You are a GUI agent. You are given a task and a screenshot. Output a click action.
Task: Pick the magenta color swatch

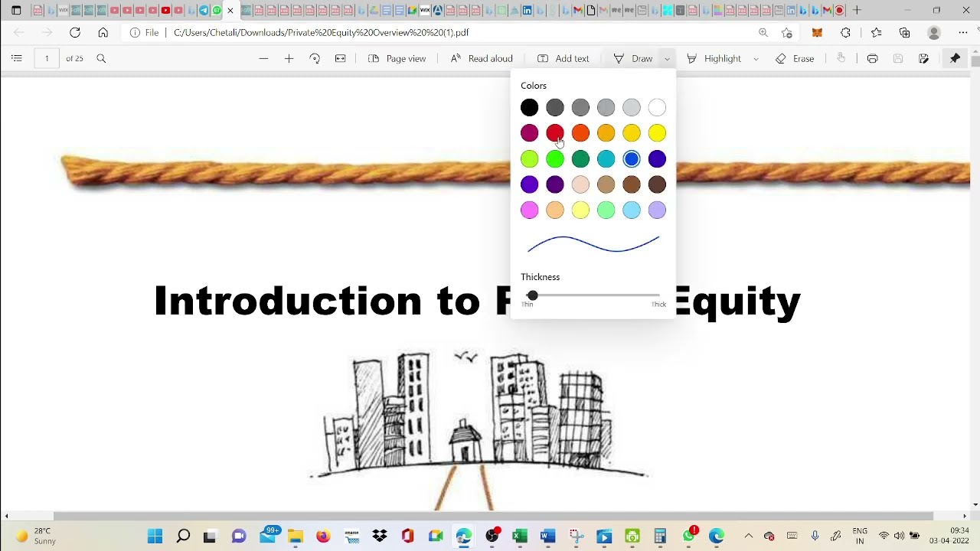point(529,133)
